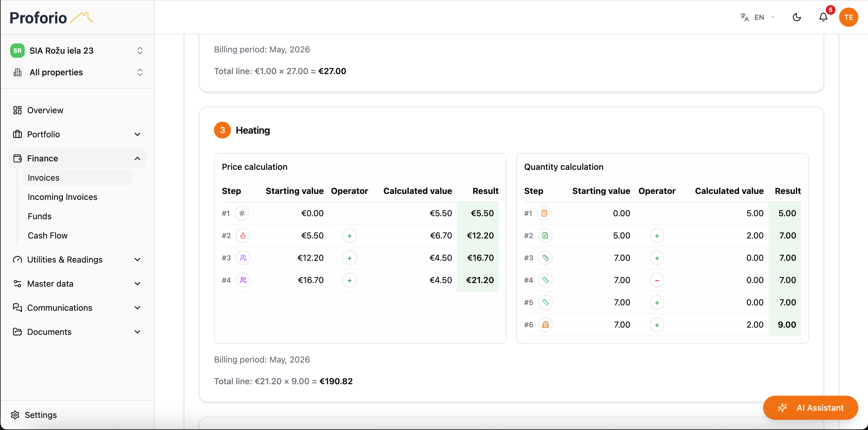This screenshot has width=868, height=430.
Task: Click quantity step #5 plus operator
Action: click(x=657, y=302)
